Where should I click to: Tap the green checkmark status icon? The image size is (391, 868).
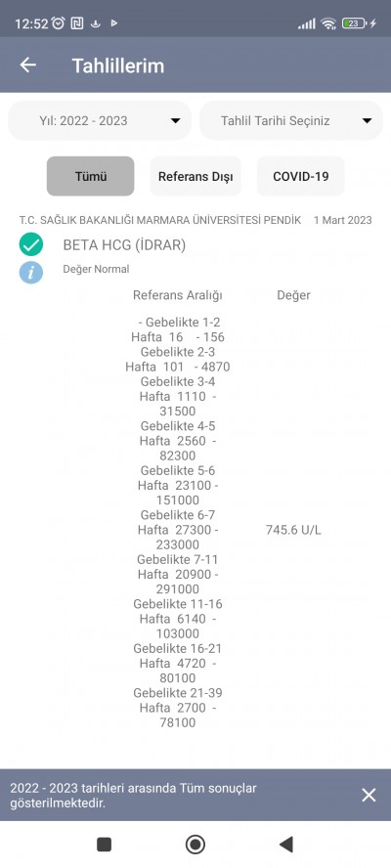(x=31, y=244)
